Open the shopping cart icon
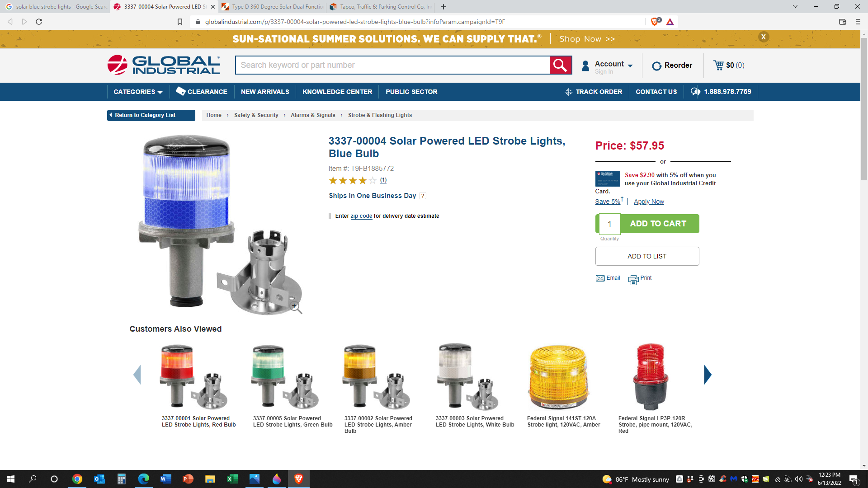Screen dimensions: 868x488 coord(718,65)
